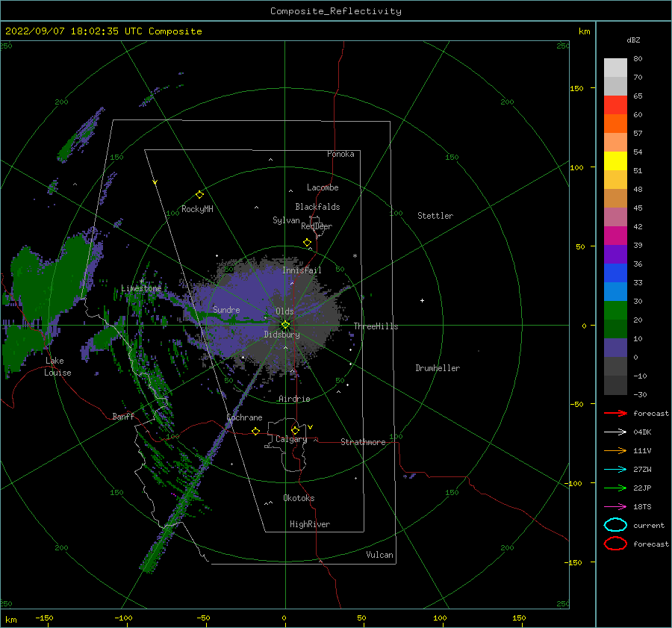Image resolution: width=672 pixels, height=628 pixels.
Task: Click the 04DK legend text
Action: click(x=642, y=432)
